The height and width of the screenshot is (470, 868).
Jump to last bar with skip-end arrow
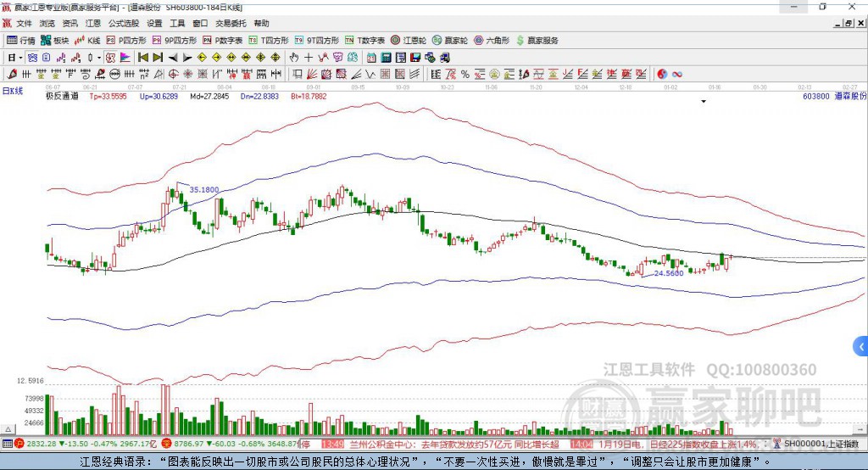[158, 58]
